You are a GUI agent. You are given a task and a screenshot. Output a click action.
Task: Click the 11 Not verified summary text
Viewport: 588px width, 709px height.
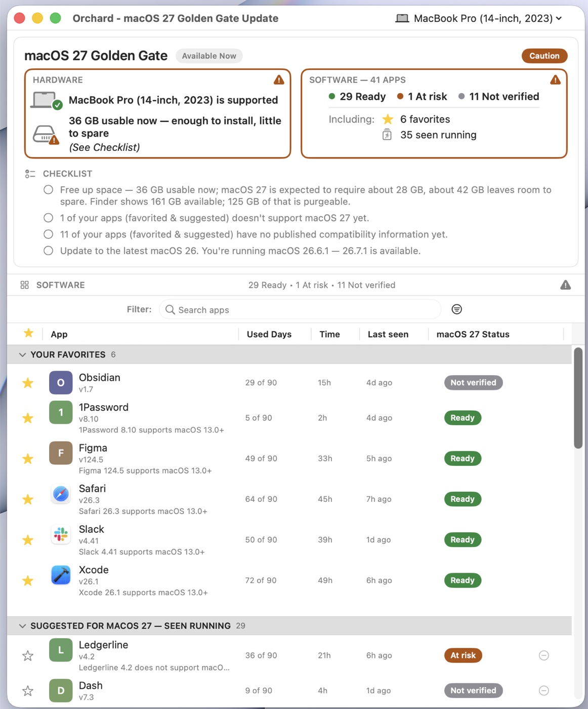click(x=498, y=96)
